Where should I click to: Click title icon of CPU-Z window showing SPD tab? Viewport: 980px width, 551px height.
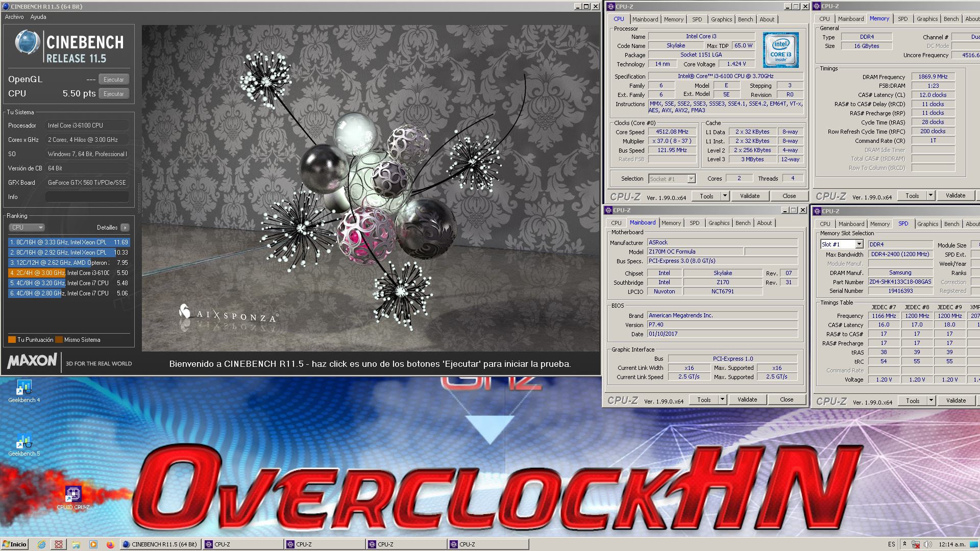tap(817, 211)
